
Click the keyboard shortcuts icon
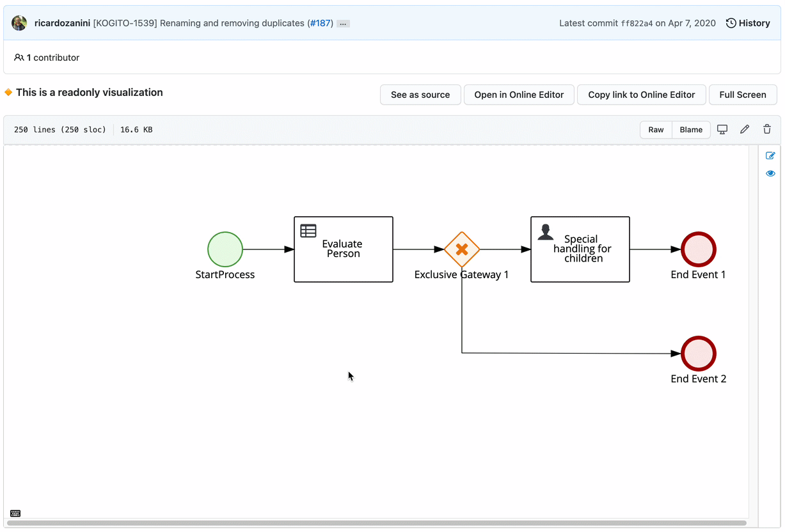pos(15,513)
